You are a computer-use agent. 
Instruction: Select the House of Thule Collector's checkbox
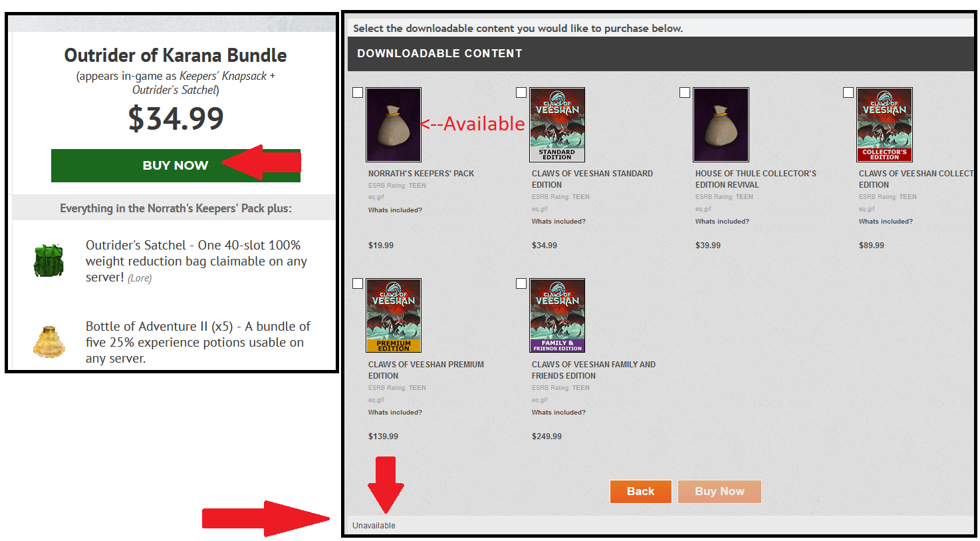[685, 92]
